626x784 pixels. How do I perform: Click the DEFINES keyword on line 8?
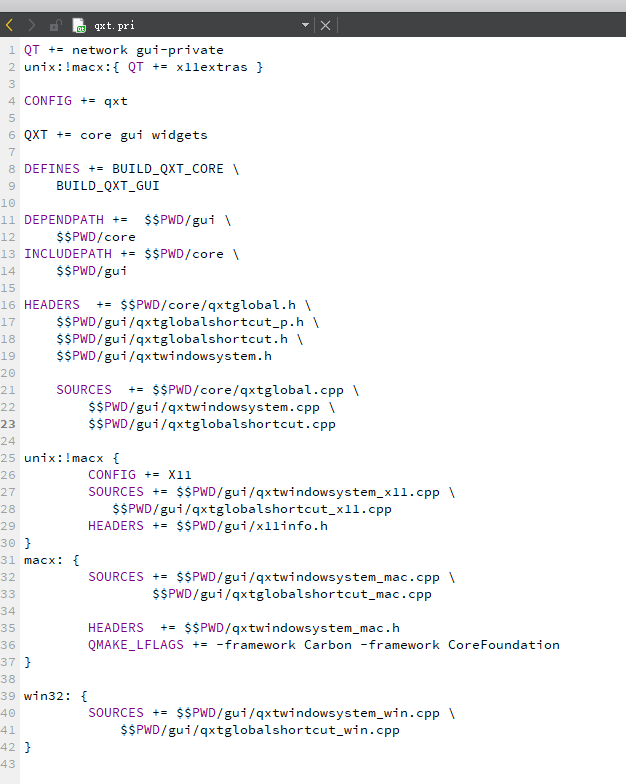52,169
